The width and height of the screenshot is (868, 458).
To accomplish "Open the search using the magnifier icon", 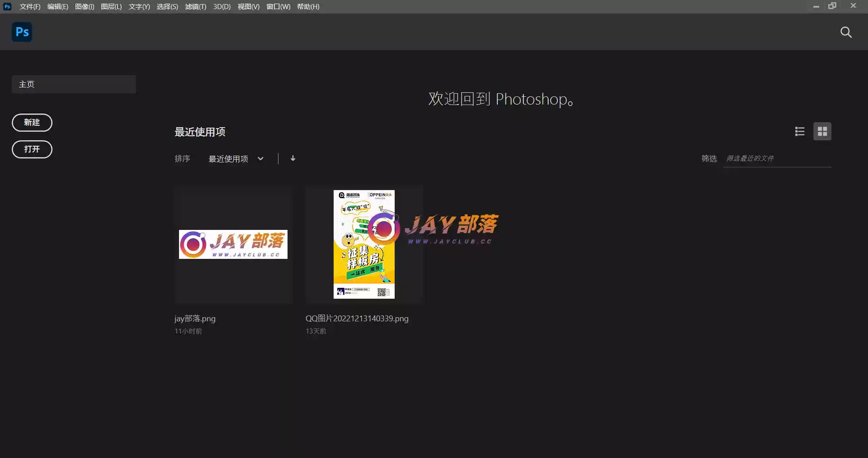I will pos(846,32).
